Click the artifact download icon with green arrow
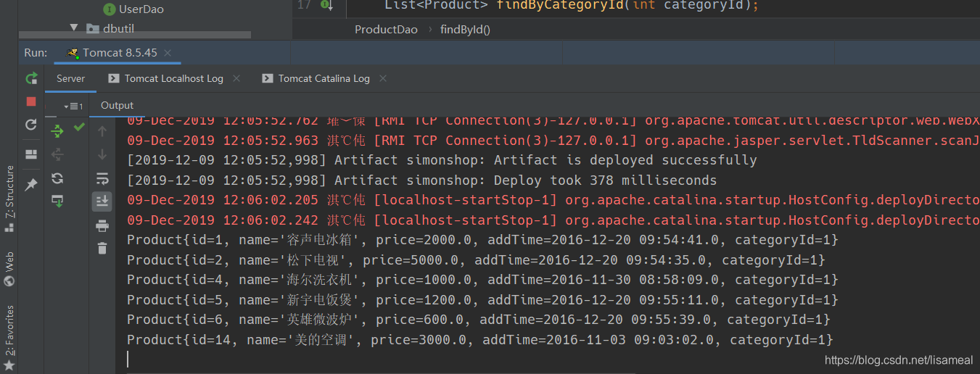The width and height of the screenshot is (980, 374). point(57,201)
